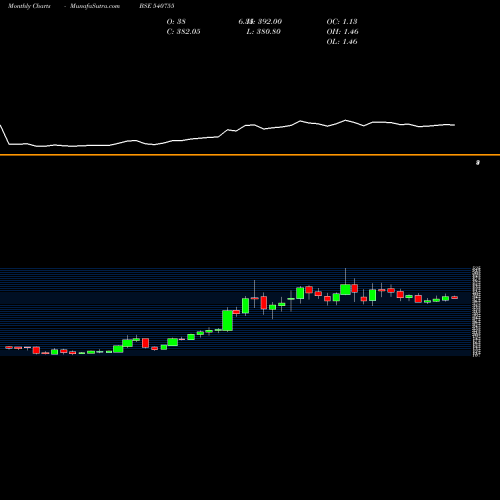Click the price axis labels on the right edge
The image size is (500, 500).
click(x=476, y=312)
